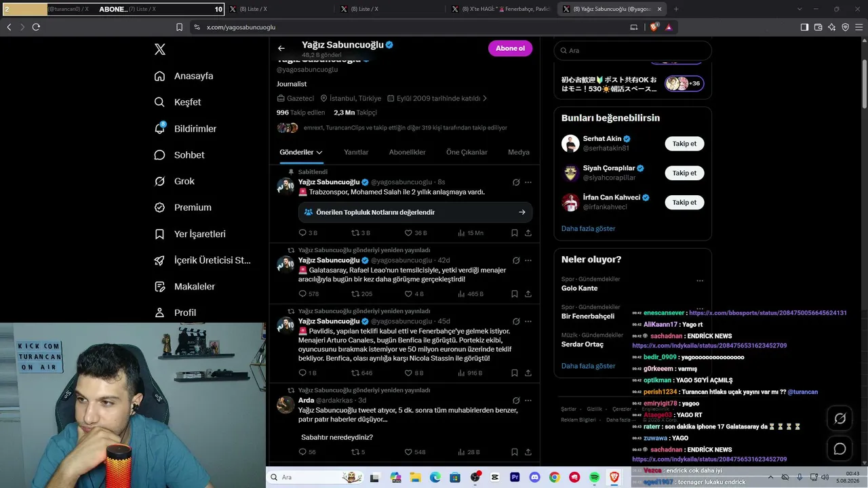Go back with the profile header arrow
868x488 pixels.
coord(281,48)
